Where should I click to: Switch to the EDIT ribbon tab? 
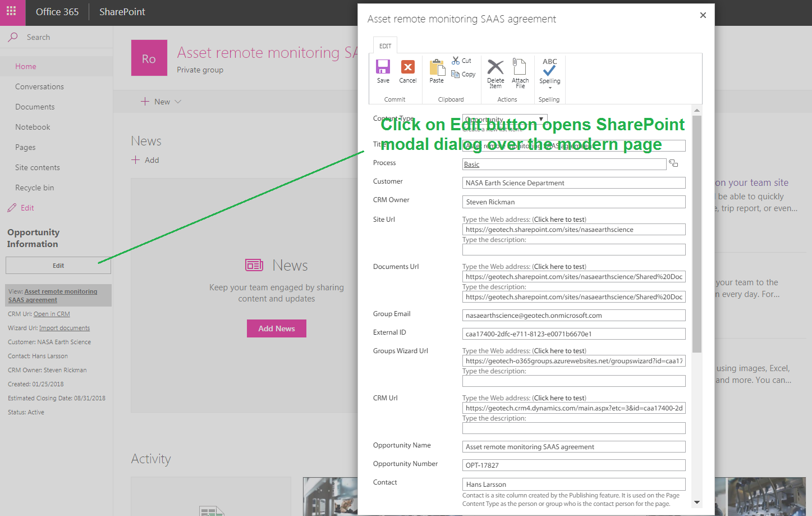[384, 45]
